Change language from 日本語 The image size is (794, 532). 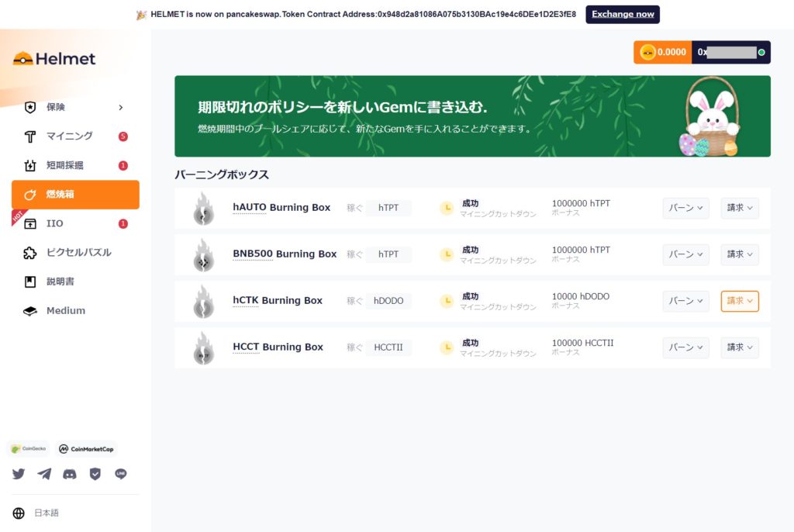point(47,513)
